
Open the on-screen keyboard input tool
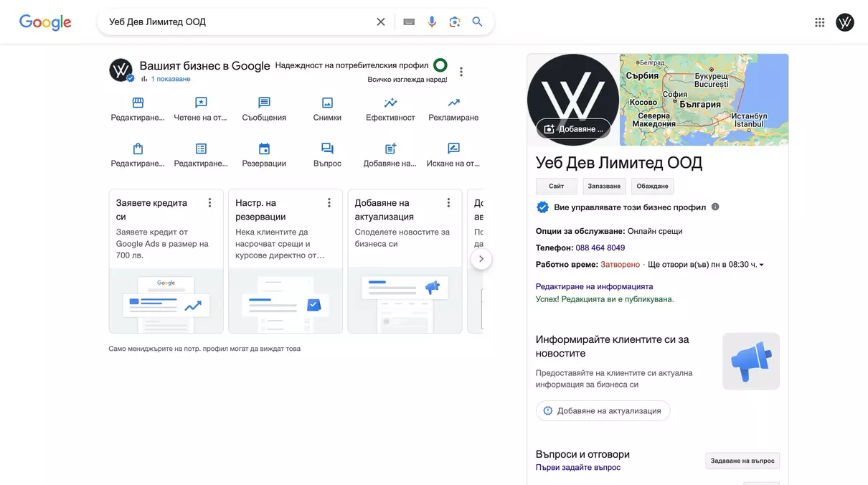[409, 22]
